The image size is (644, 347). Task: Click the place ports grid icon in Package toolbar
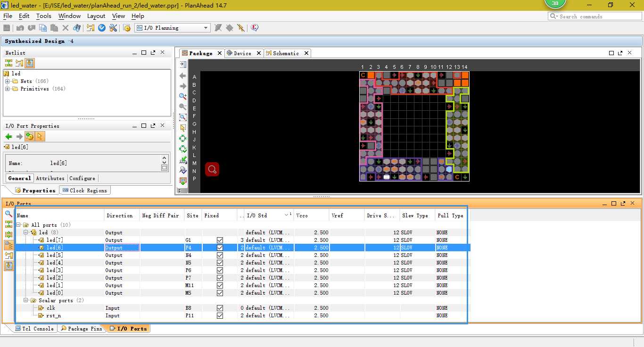[183, 181]
